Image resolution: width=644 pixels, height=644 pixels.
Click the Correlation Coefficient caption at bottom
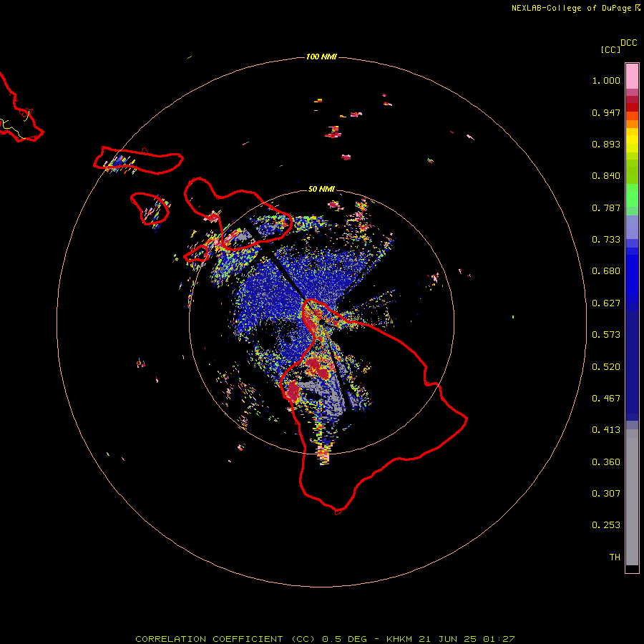click(x=325, y=639)
